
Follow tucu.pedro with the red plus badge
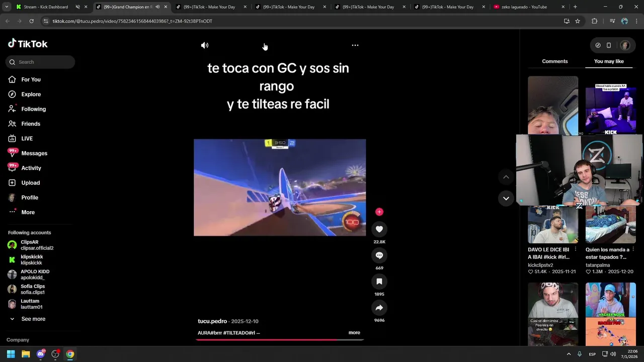pos(379,212)
